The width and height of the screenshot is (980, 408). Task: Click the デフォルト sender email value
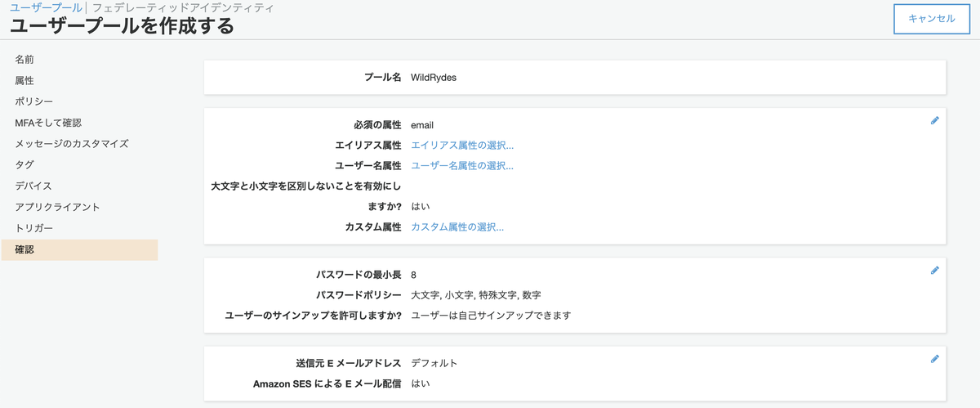[x=434, y=363]
